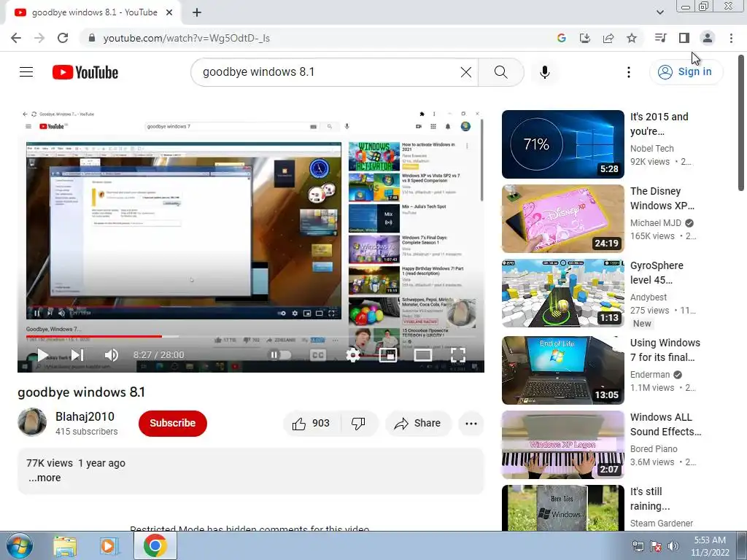Select the goodbye windows 8.1 YouTube tab
Screen dimensions: 747x560
pyautogui.click(x=94, y=12)
